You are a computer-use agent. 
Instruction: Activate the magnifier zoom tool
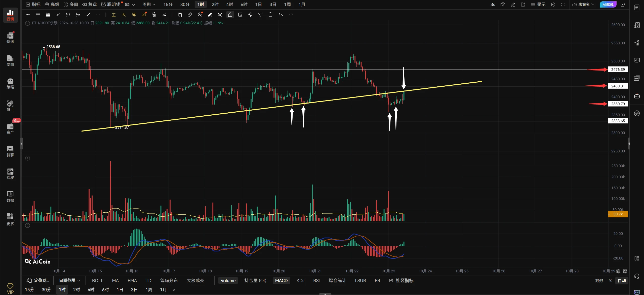pos(200,15)
